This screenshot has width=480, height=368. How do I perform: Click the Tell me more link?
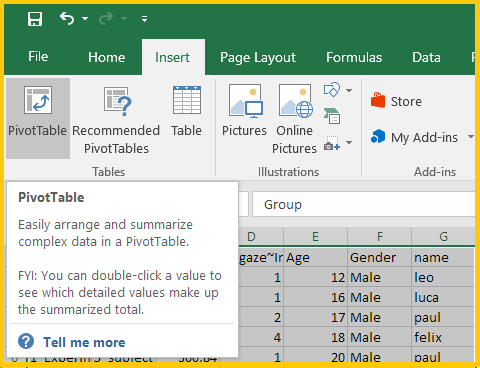coord(84,342)
